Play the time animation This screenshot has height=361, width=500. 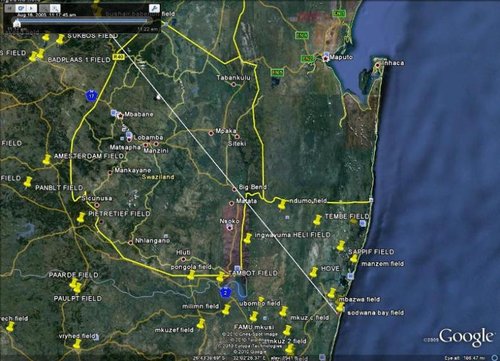click(x=31, y=8)
